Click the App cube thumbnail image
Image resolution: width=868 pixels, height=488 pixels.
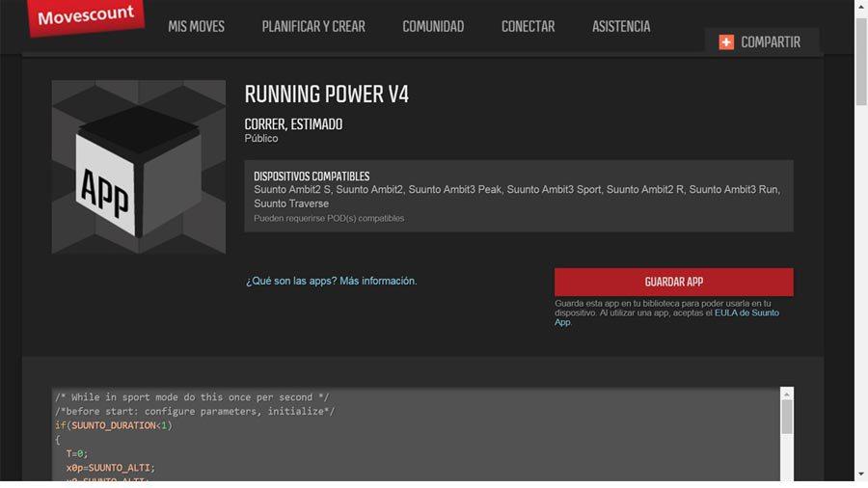click(x=138, y=167)
